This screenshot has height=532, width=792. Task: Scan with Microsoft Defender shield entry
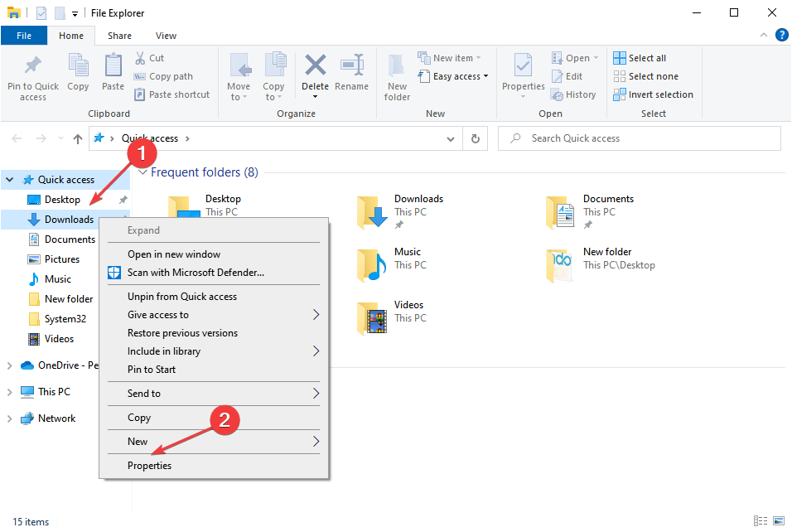196,273
